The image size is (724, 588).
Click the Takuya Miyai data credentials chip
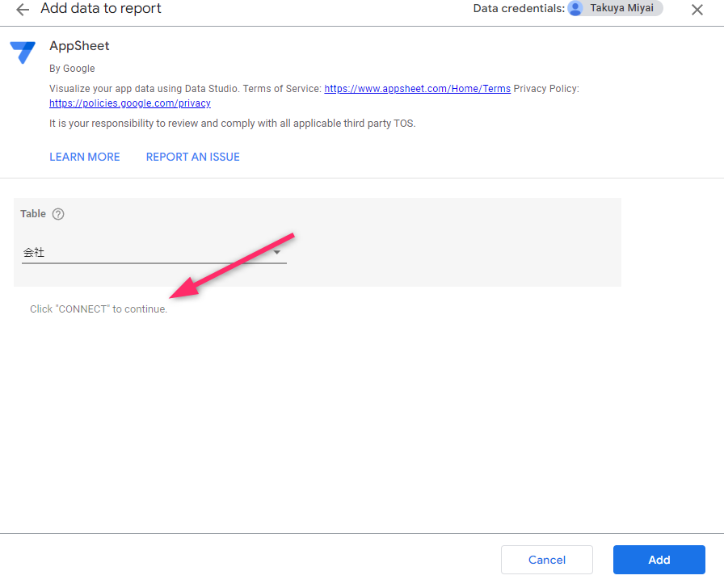(x=615, y=8)
